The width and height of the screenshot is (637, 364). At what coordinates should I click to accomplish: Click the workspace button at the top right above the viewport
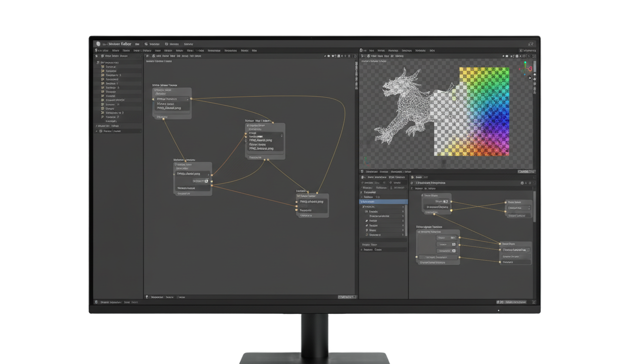(528, 50)
